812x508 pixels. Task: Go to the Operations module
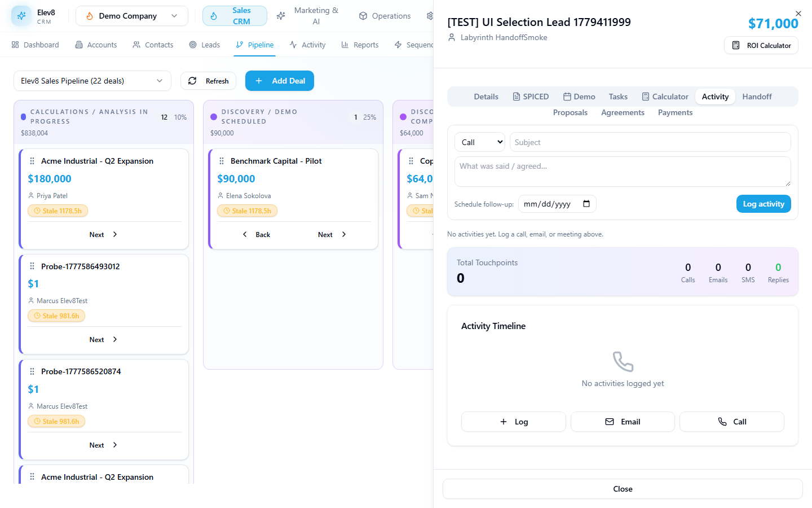click(x=385, y=16)
